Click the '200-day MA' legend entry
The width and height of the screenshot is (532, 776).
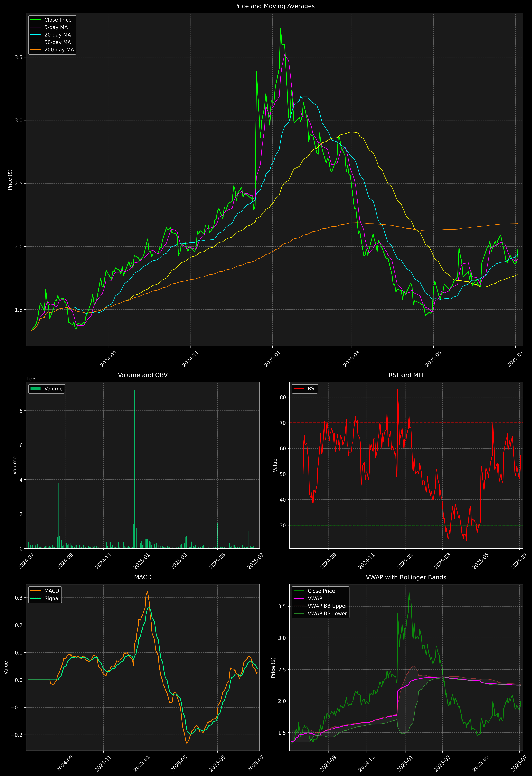pos(59,50)
